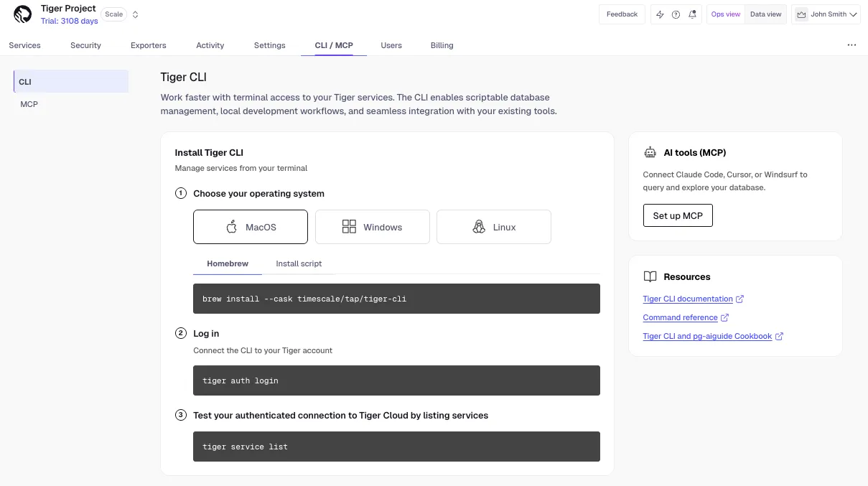Click the Tiger logo icon
Screen dimensions: 868x486
(23, 14)
